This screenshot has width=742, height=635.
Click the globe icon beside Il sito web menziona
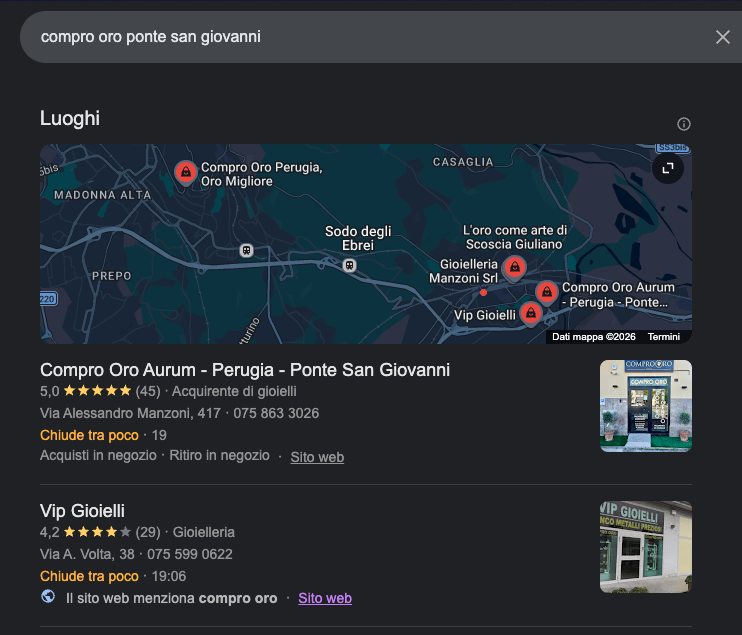tap(48, 596)
